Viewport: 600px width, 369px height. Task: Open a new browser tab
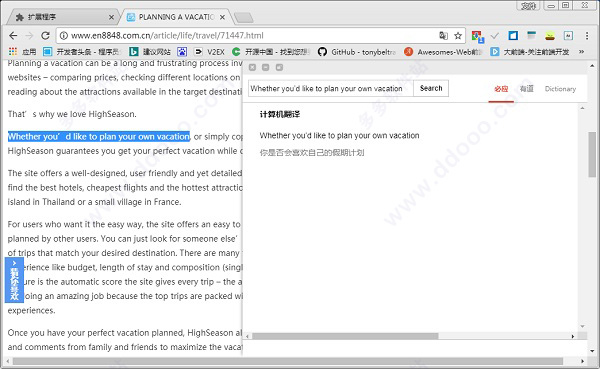(244, 17)
